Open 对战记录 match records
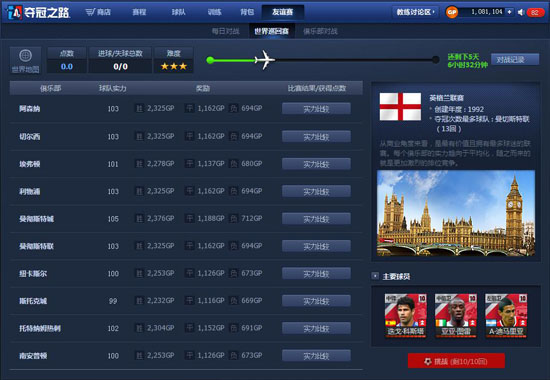This screenshot has height=380, width=550. pos(515,60)
